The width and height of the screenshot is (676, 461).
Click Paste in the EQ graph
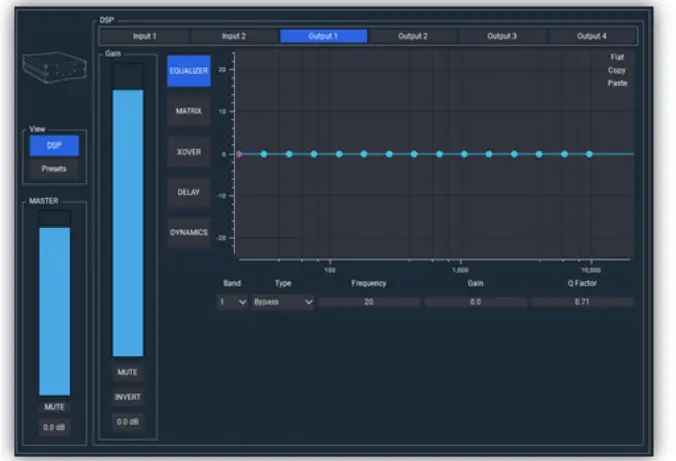617,83
